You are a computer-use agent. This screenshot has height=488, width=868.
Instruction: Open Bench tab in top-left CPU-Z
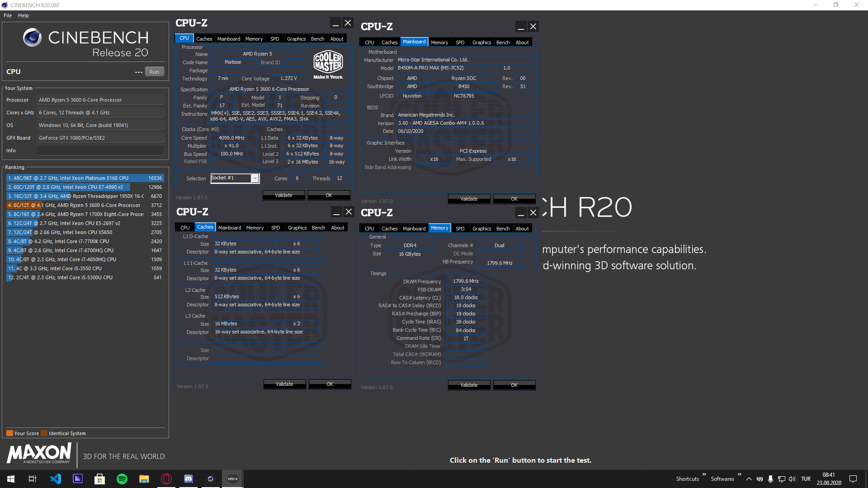click(317, 39)
